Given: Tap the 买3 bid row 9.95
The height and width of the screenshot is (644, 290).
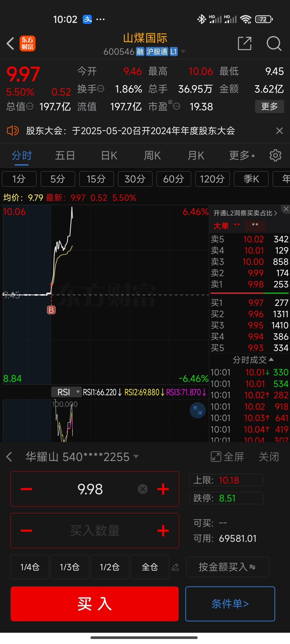Looking at the screenshot, I should 249,325.
